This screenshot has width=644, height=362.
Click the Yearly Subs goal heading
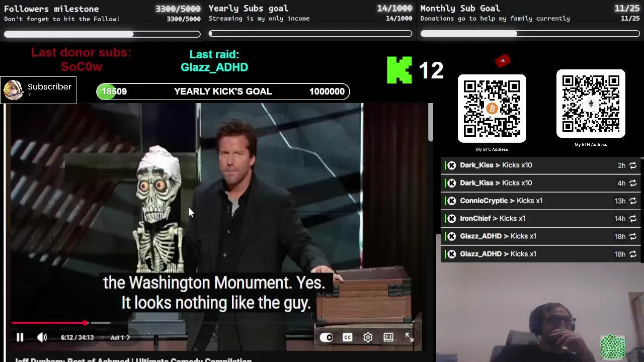click(249, 8)
